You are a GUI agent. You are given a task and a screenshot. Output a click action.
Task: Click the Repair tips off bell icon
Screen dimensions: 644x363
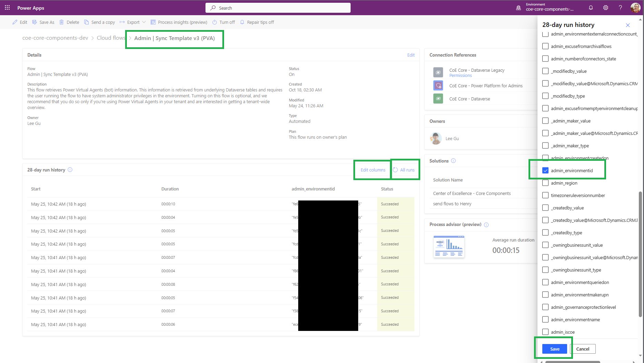click(242, 22)
